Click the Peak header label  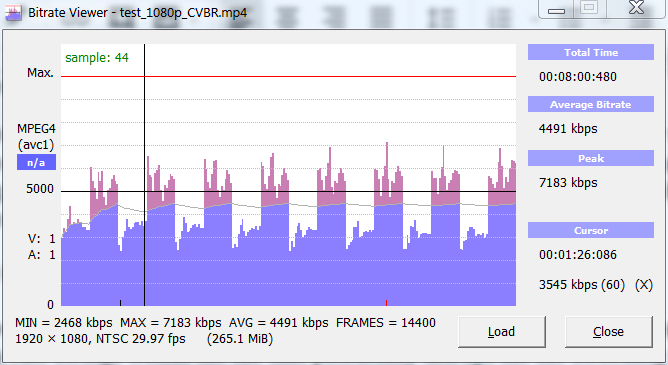click(591, 158)
